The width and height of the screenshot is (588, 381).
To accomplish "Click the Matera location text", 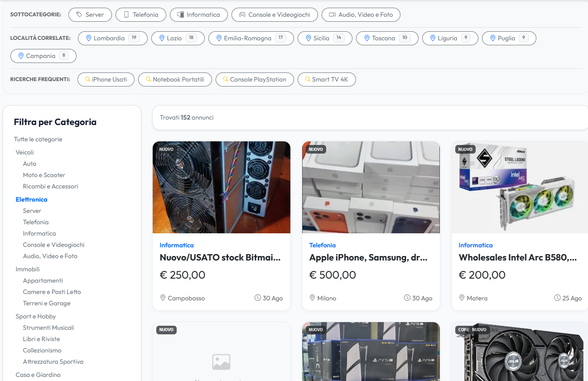I will tap(477, 298).
